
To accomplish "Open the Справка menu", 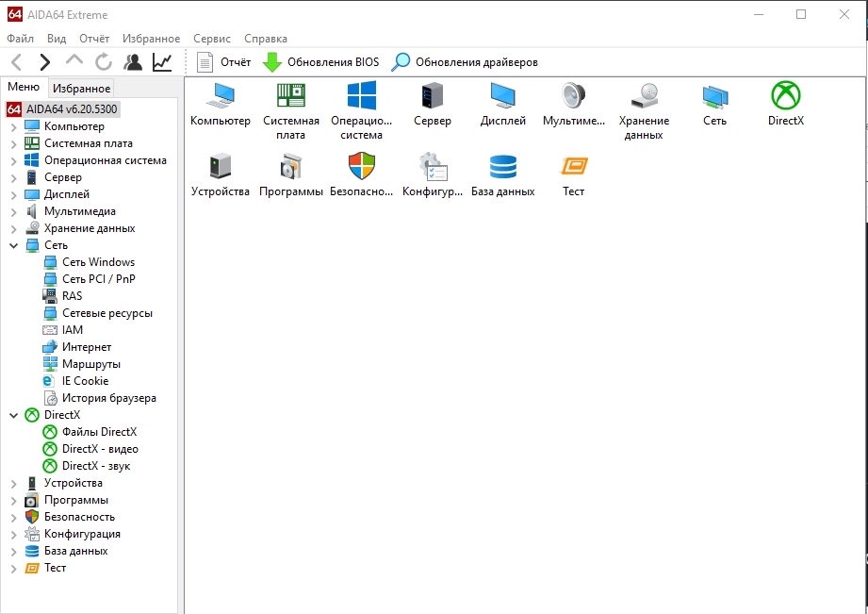I will point(266,39).
